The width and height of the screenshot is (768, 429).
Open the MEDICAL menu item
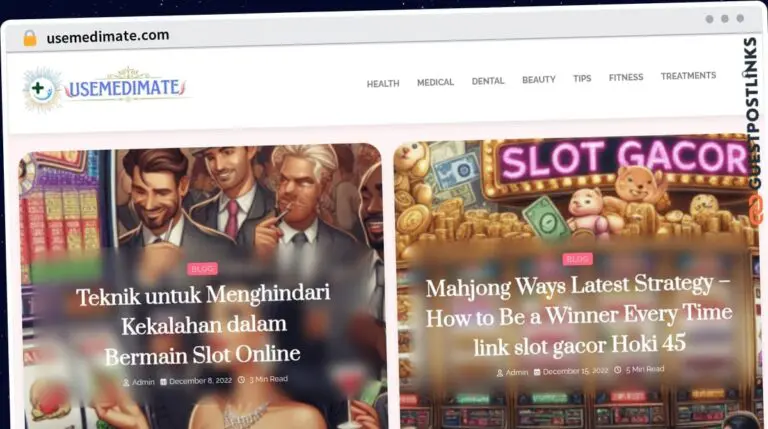point(435,82)
